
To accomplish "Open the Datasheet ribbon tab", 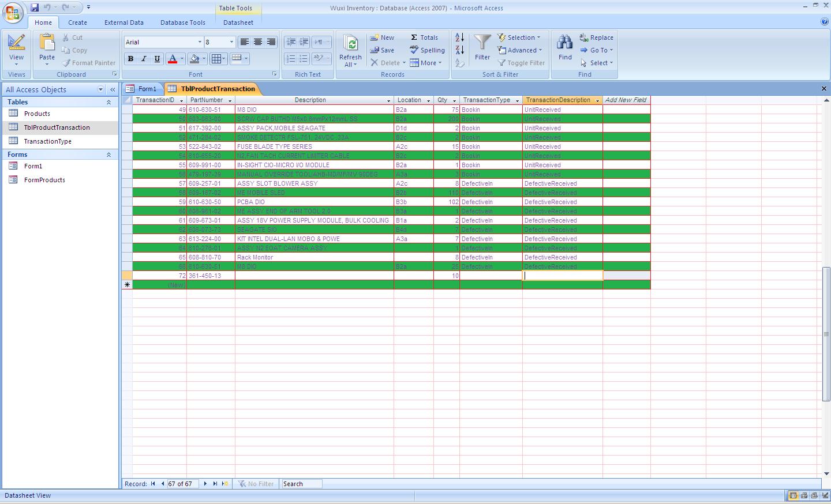I will point(238,22).
